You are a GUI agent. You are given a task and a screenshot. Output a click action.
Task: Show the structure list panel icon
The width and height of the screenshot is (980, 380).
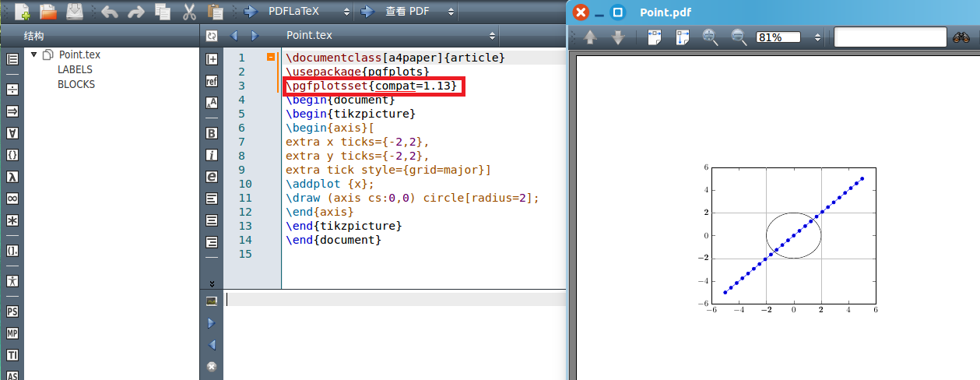(x=12, y=58)
